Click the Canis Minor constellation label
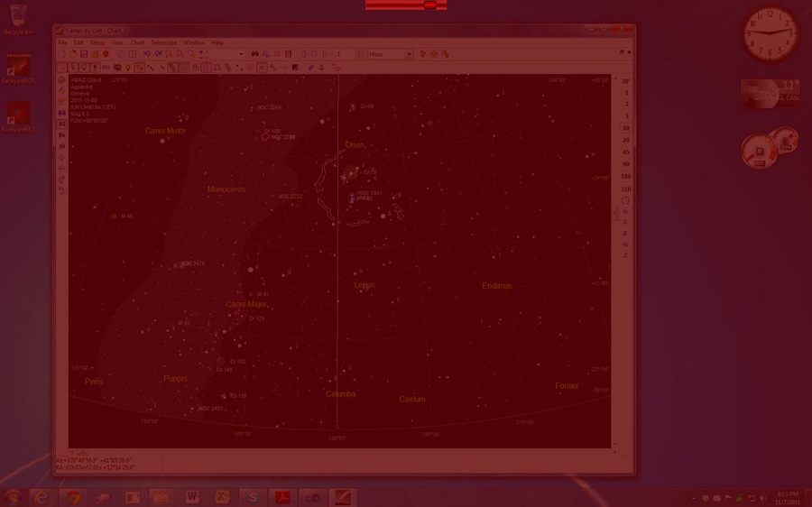Screen dimensions: 812x507 pyautogui.click(x=165, y=131)
